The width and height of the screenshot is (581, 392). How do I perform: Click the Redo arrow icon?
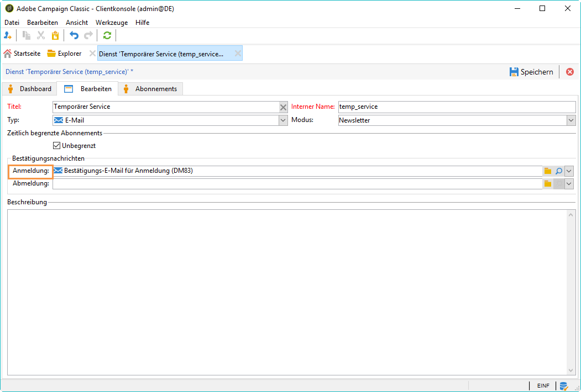(x=88, y=35)
